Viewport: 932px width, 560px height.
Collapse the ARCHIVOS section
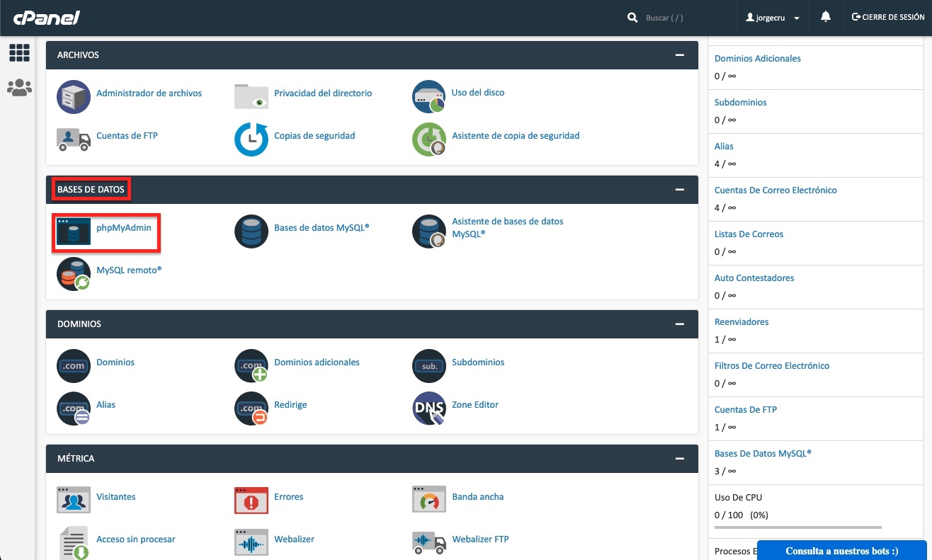pyautogui.click(x=679, y=55)
